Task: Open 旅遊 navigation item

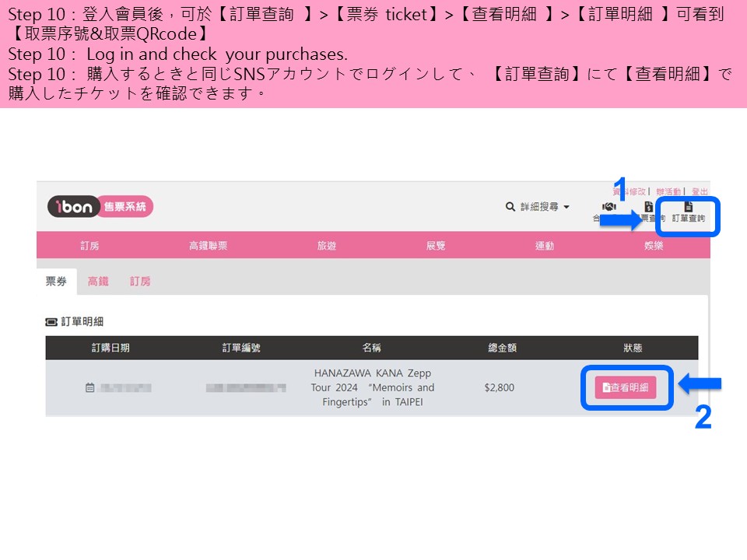Action: [327, 246]
